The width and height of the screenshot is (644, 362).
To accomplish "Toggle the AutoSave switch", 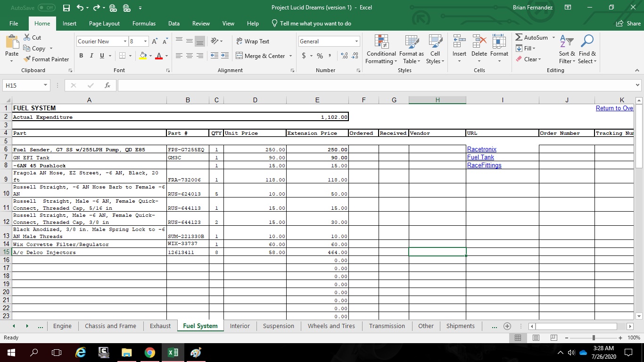I will coord(46,8).
